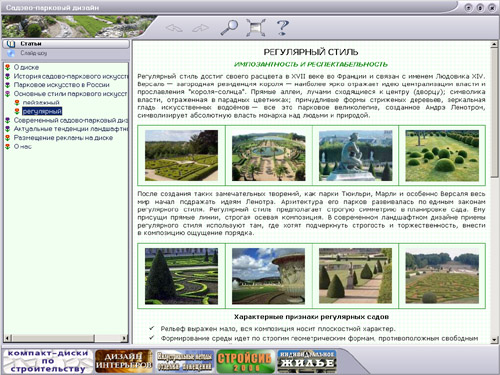Click the flower icon beside 'О нас'
Viewport: 500px width, 375px height.
point(8,146)
